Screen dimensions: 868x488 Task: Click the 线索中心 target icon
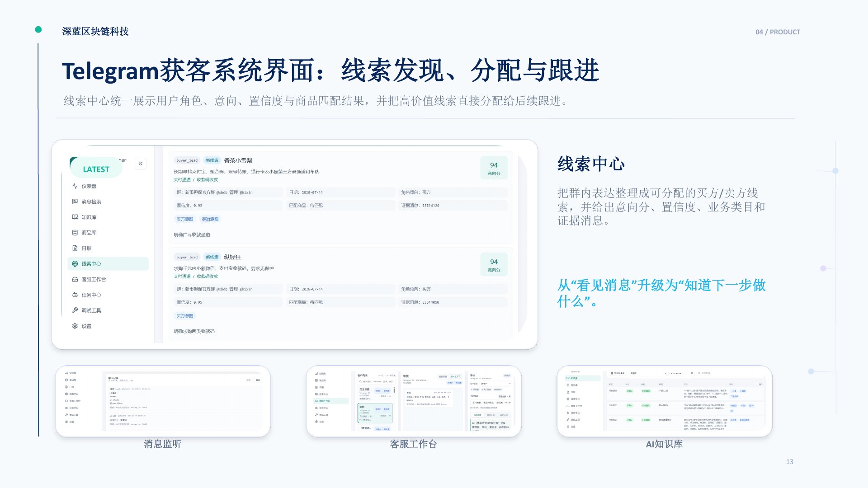click(75, 264)
